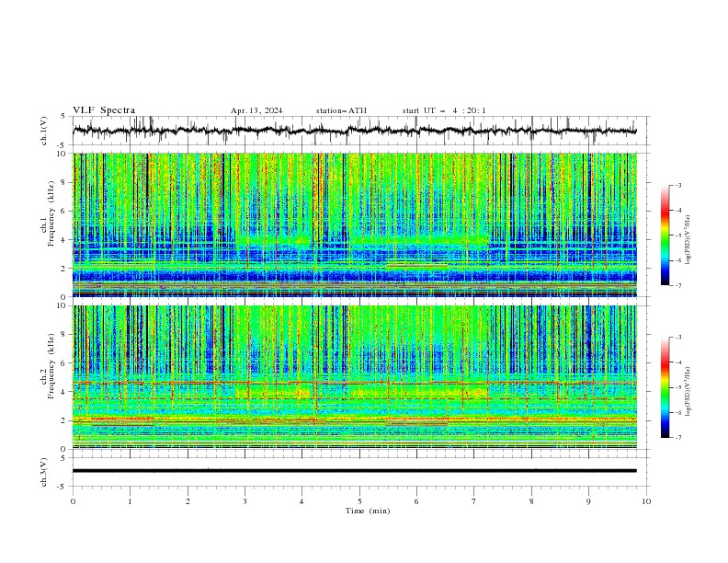Click the "-7" label on ch.2 color bar

click(x=678, y=437)
